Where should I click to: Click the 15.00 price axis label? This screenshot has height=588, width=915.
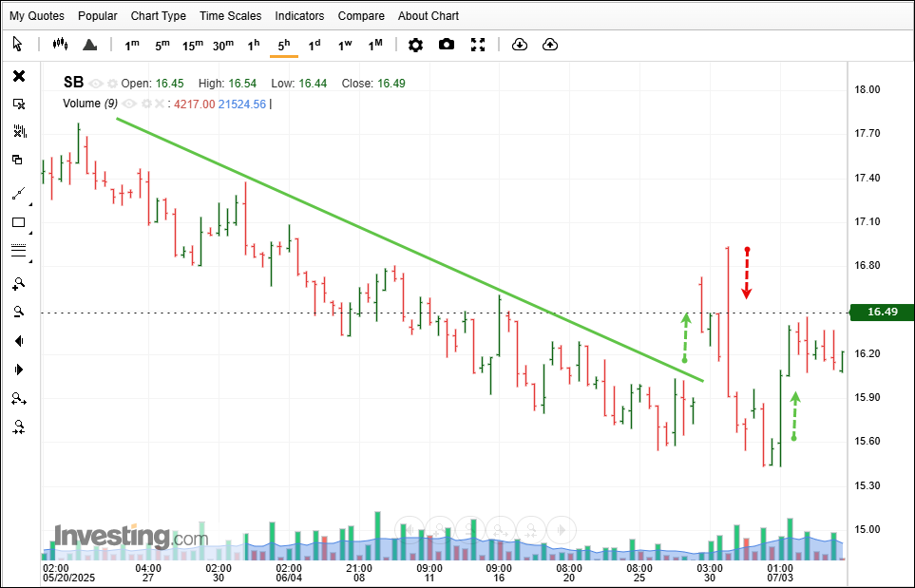(x=867, y=530)
